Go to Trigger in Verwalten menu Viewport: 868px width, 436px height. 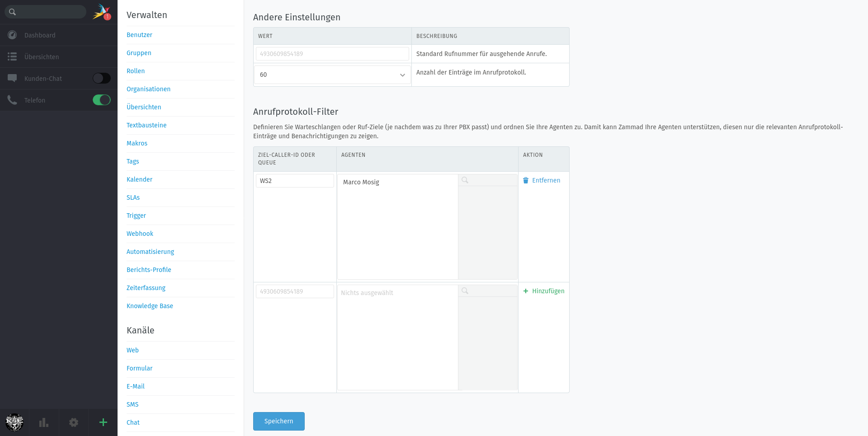[x=136, y=216]
